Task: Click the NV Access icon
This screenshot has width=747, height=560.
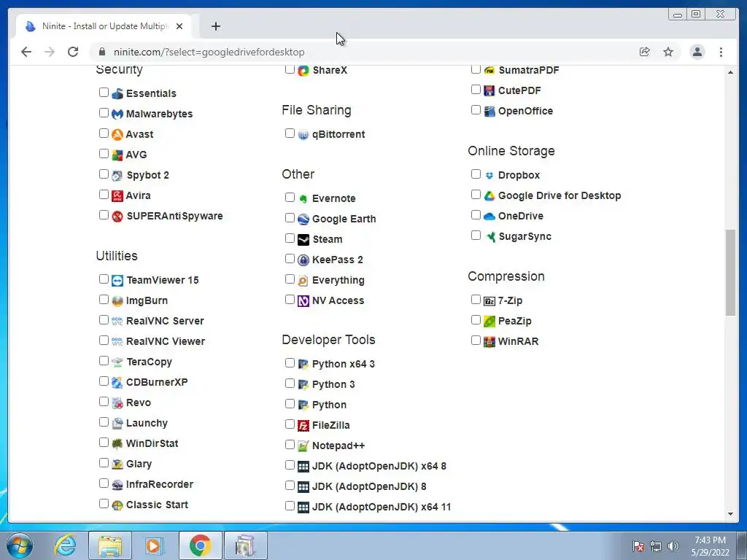Action: (x=303, y=301)
